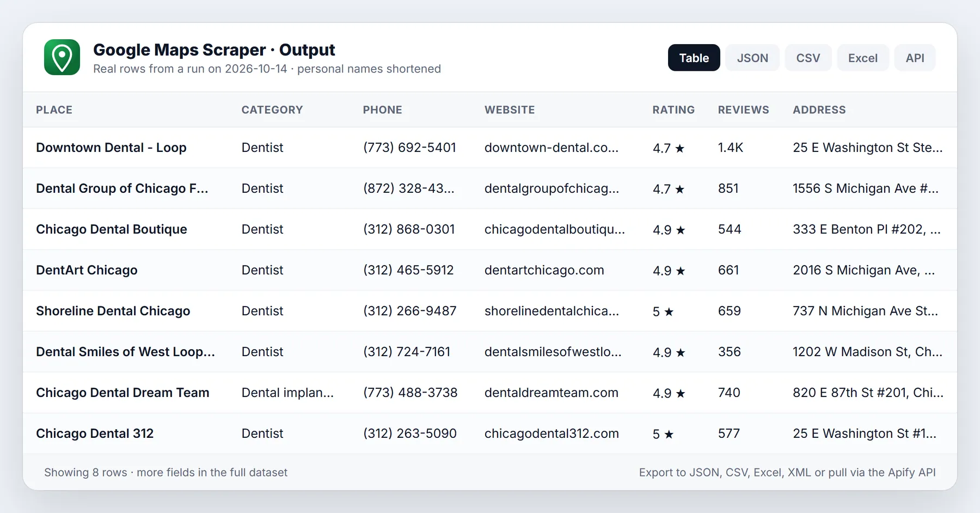Screen dimensions: 980x513
Task: Click the PLACE column header
Action: [x=54, y=109]
